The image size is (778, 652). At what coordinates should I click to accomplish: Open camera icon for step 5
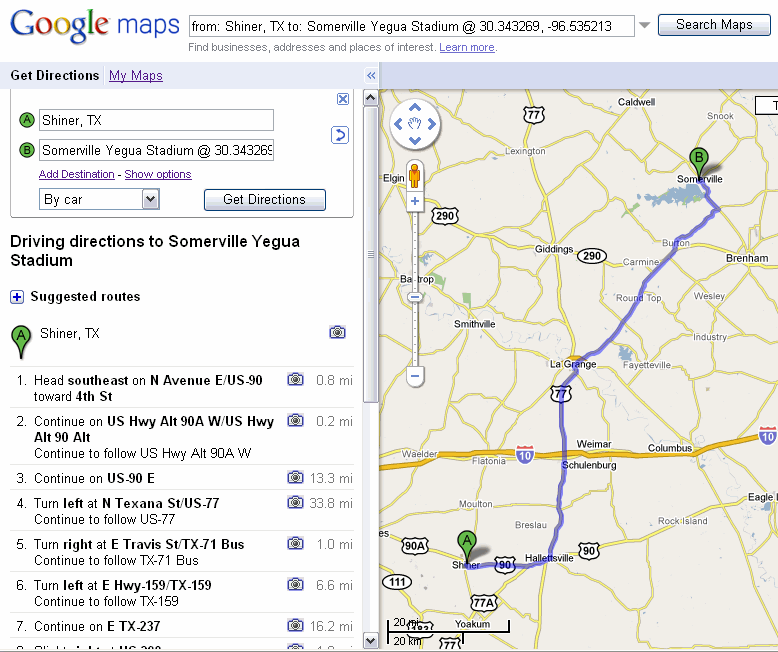pyautogui.click(x=295, y=543)
